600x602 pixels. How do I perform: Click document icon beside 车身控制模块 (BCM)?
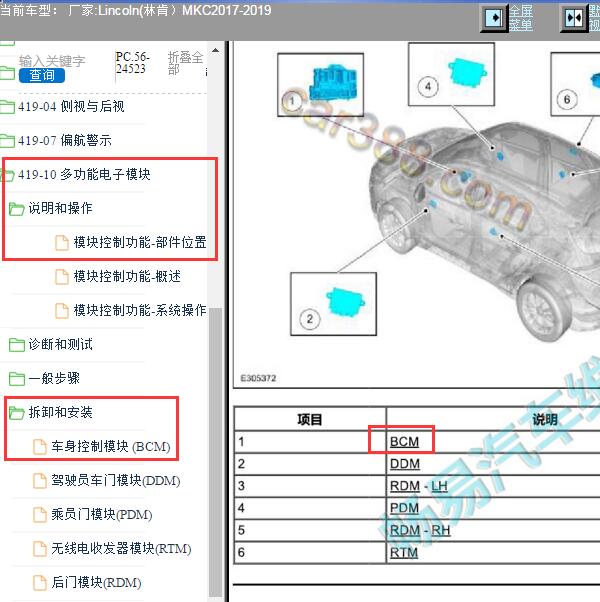[40, 447]
